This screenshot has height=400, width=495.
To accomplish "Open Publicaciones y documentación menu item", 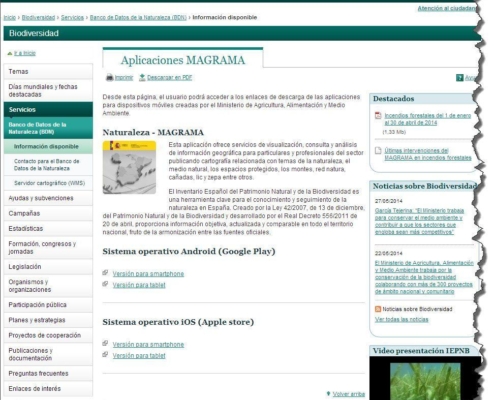I will [x=48, y=354].
